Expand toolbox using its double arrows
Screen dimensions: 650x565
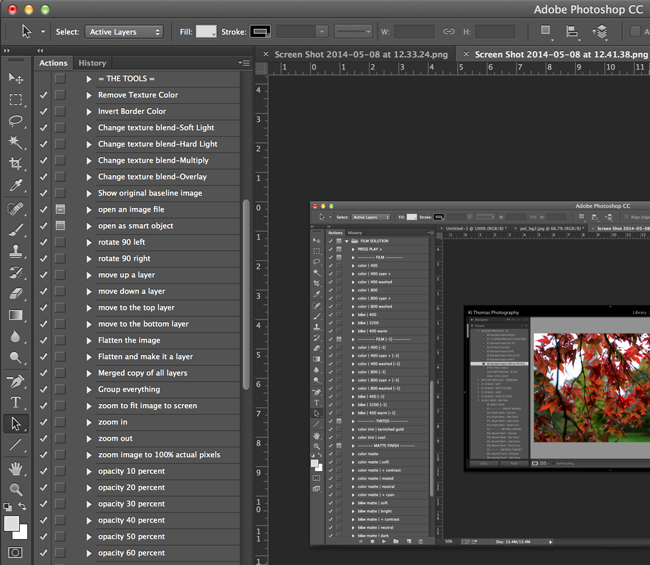7,51
